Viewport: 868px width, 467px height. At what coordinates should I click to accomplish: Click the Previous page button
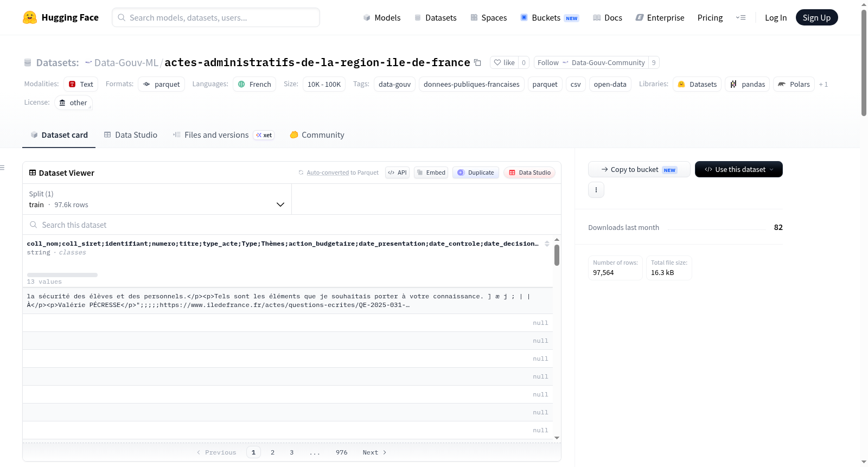[216, 452]
